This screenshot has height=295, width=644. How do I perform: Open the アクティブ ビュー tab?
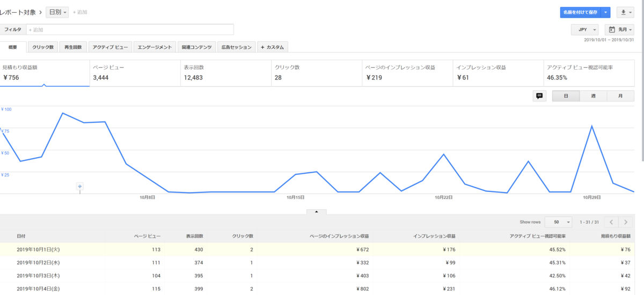click(x=110, y=47)
